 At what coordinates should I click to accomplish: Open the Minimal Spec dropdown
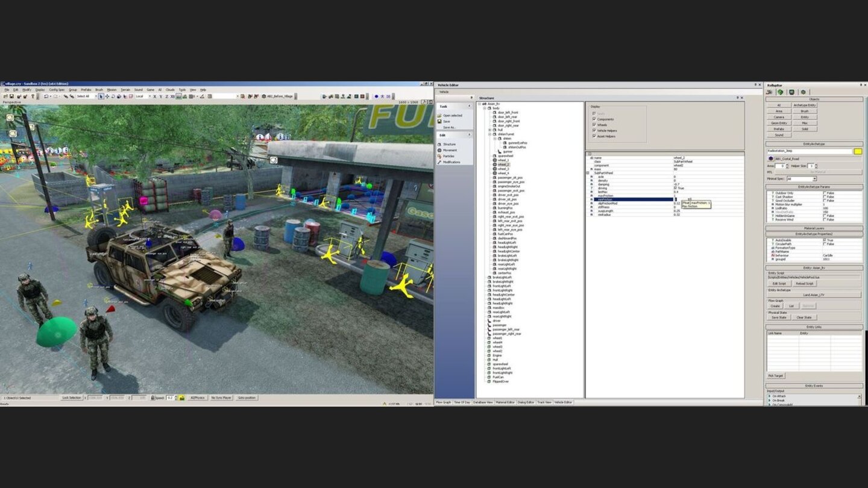pos(814,179)
